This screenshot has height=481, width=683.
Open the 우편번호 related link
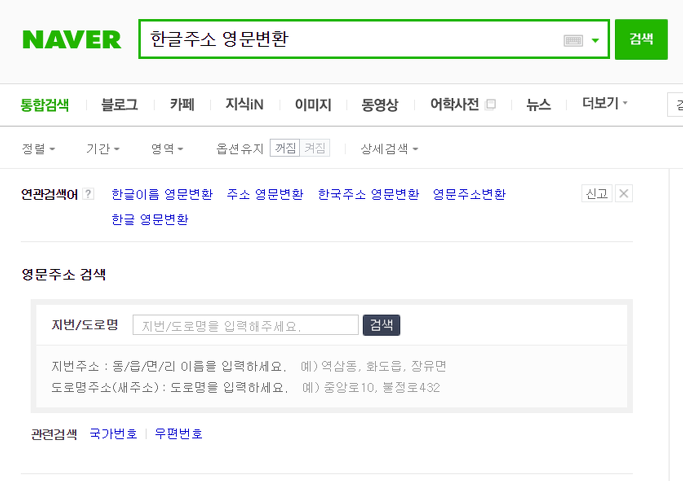click(179, 434)
